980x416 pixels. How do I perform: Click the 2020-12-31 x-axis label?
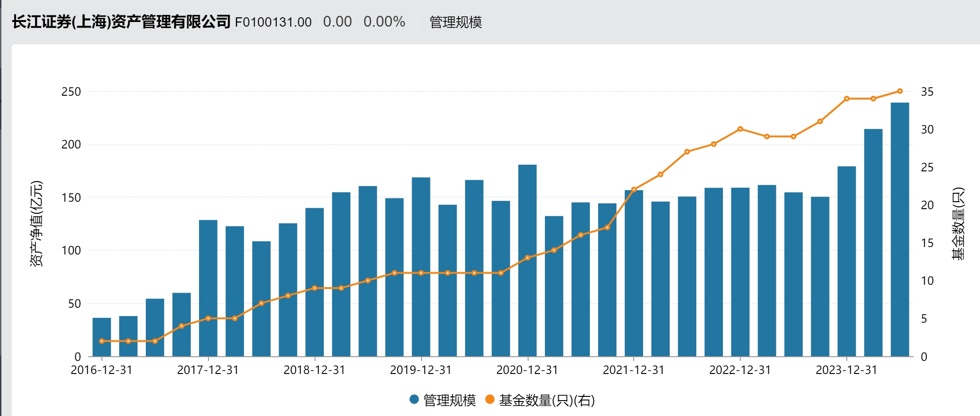coord(528,370)
